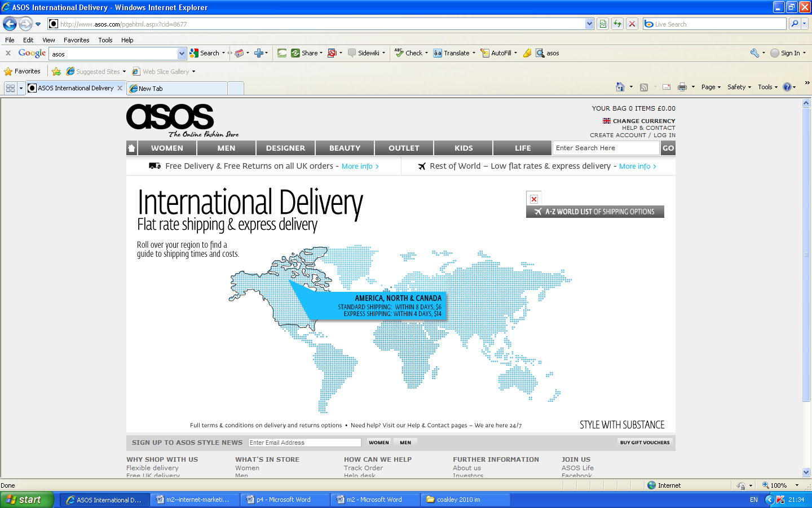812x508 pixels.
Task: Open the View menu
Action: pyautogui.click(x=48, y=40)
